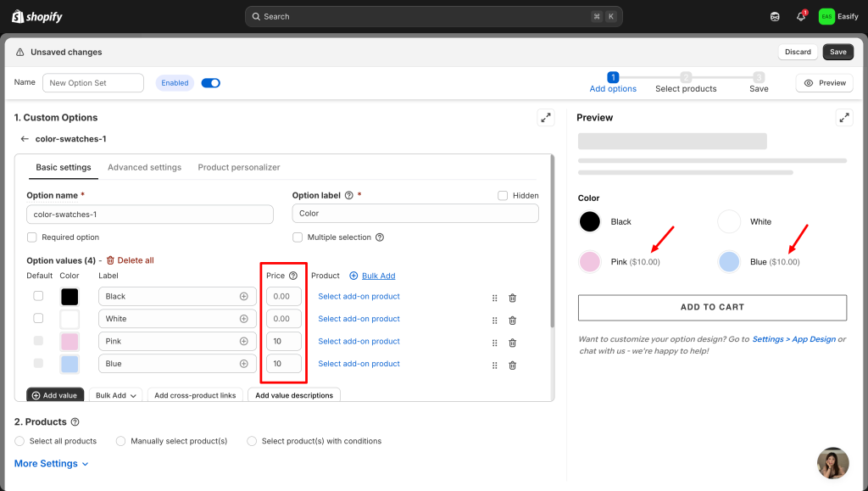Go back using arrow beside color-swatches-1
Screen dimensions: 868x491
pyautogui.click(x=25, y=139)
